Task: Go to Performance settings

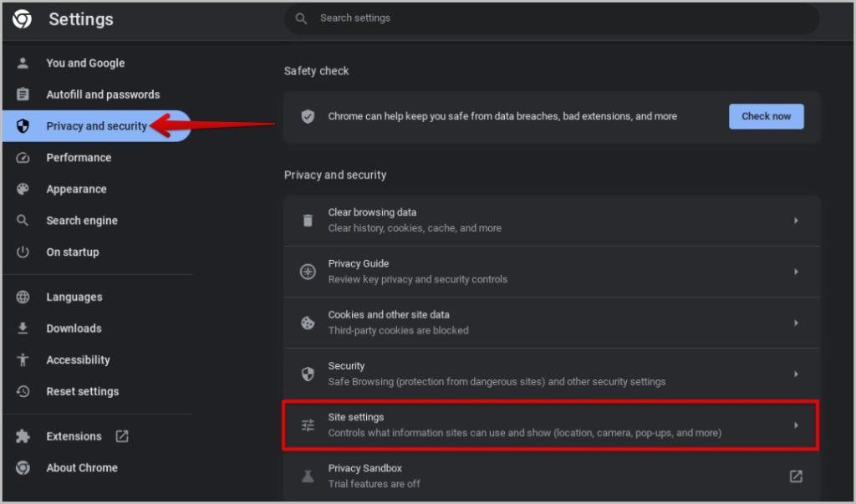Action: (x=97, y=158)
